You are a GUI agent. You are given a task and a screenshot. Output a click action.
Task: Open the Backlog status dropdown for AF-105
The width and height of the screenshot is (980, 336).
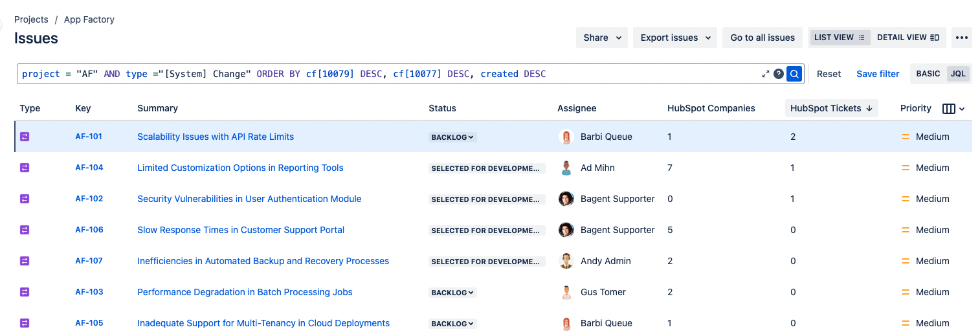tap(452, 324)
